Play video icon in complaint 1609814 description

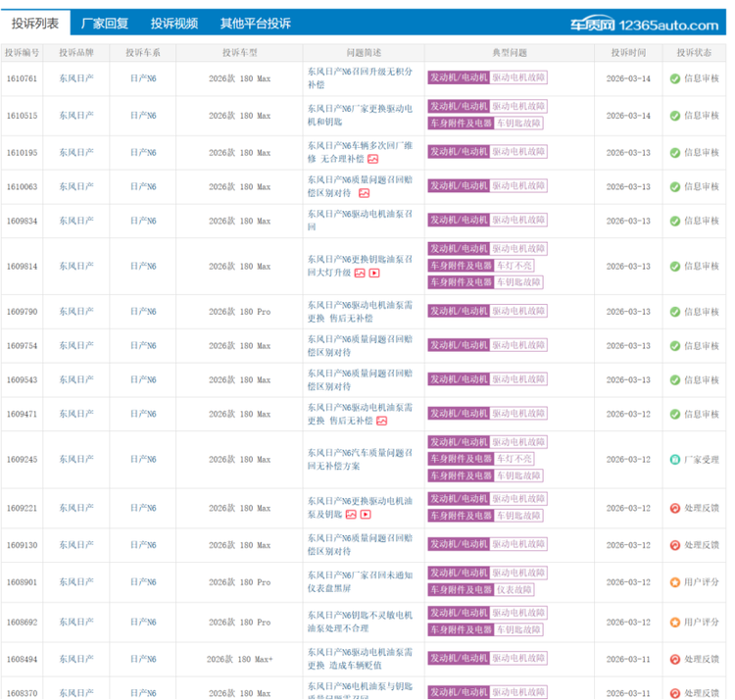[374, 273]
